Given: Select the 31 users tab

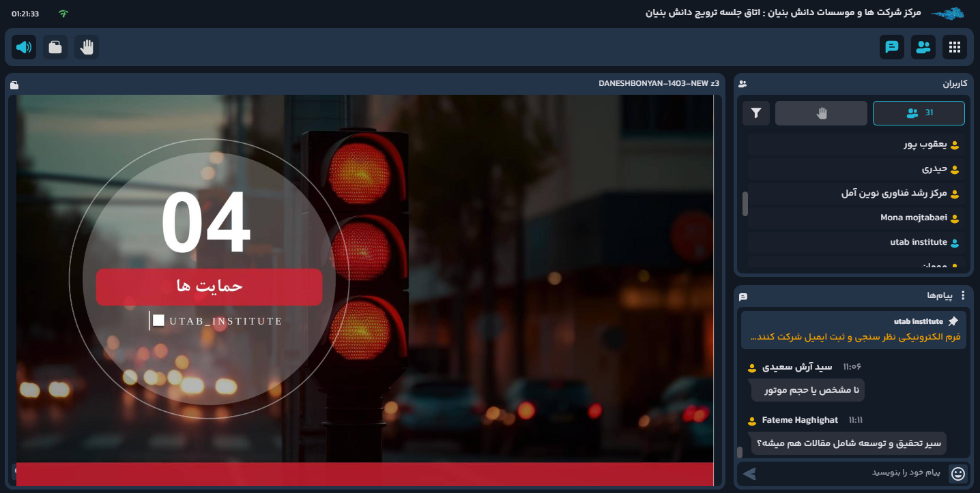Looking at the screenshot, I should click(x=919, y=113).
